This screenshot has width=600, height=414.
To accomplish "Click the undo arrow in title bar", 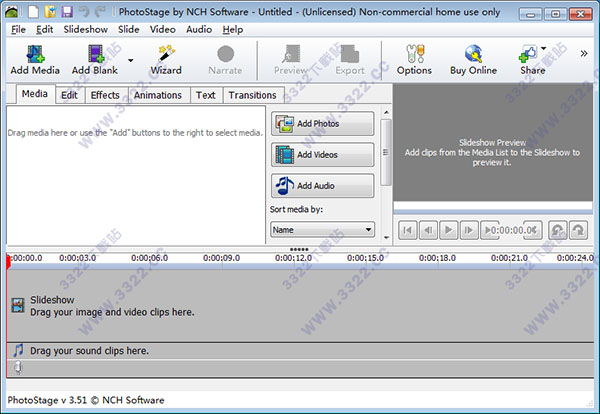I will pos(84,11).
